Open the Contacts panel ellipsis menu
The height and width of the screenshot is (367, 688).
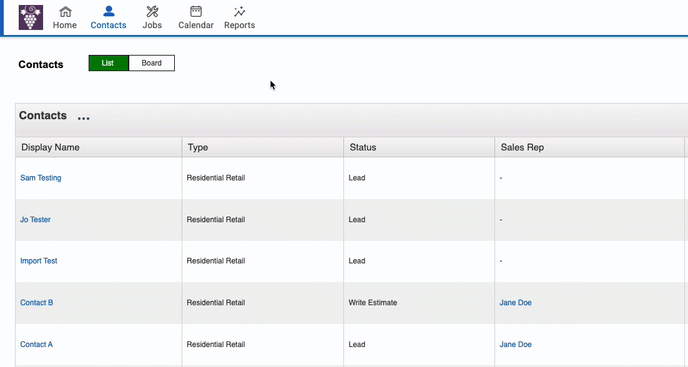(83, 118)
